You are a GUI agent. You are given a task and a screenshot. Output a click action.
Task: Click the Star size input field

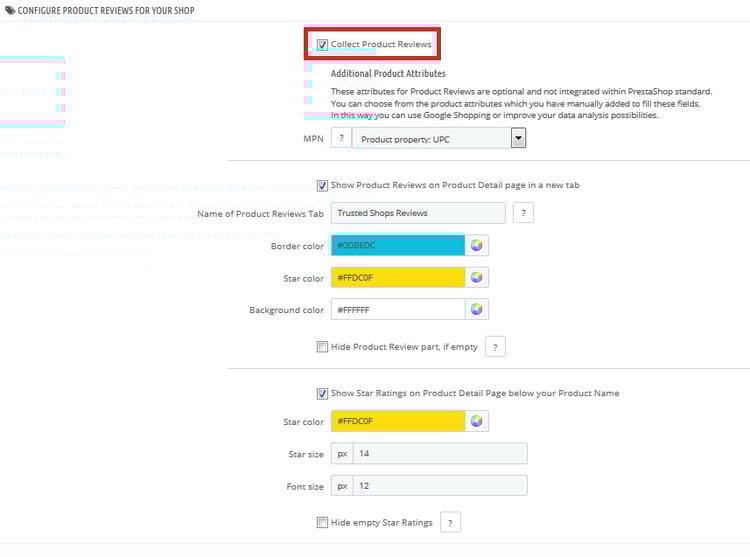click(x=440, y=453)
